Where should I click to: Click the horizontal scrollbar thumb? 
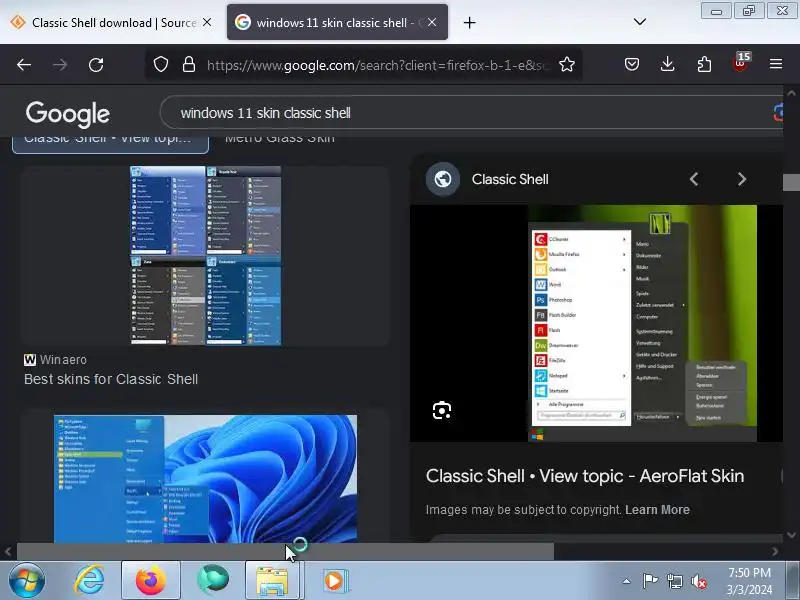pyautogui.click(x=286, y=552)
